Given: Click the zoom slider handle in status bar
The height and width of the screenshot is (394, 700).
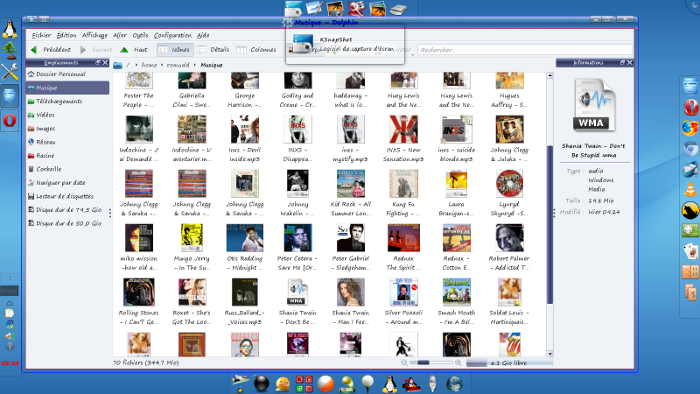Looking at the screenshot, I should pos(423,363).
